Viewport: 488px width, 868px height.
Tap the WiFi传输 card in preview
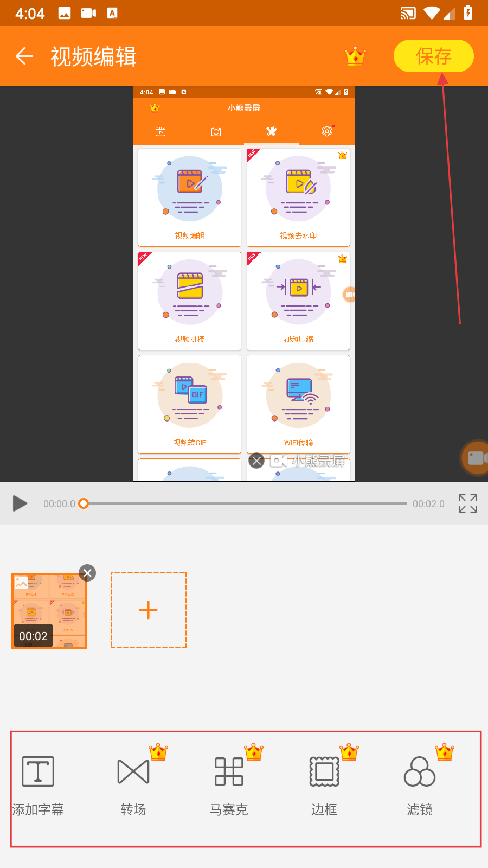298,404
